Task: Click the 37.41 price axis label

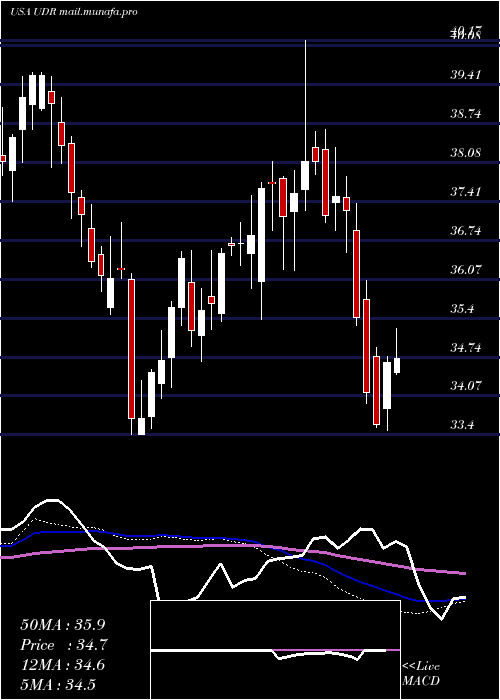Action: tap(466, 192)
